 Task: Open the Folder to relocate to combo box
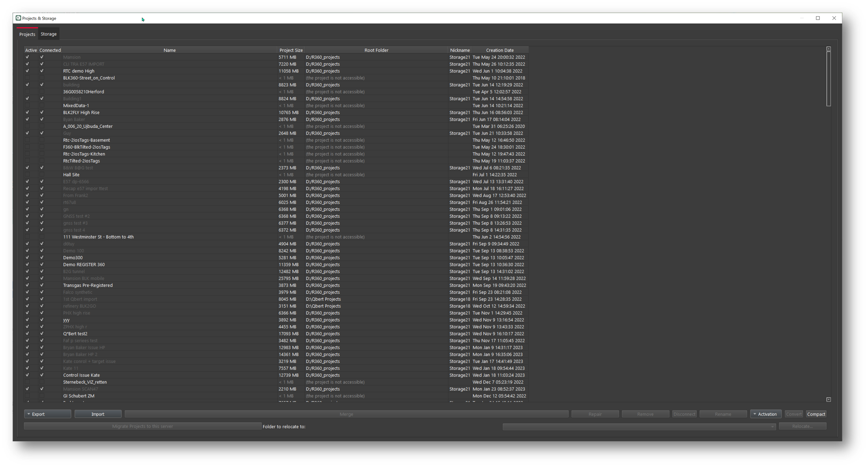coord(639,426)
